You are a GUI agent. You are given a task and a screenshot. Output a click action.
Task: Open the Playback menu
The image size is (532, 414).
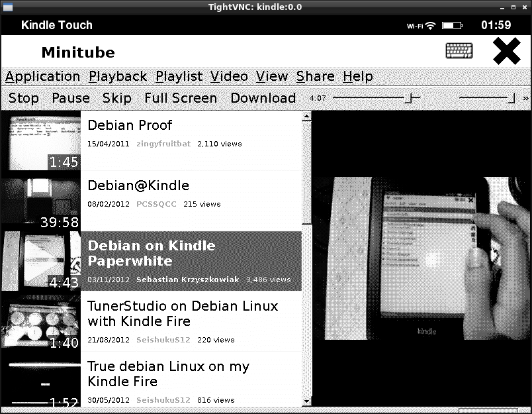(118, 76)
